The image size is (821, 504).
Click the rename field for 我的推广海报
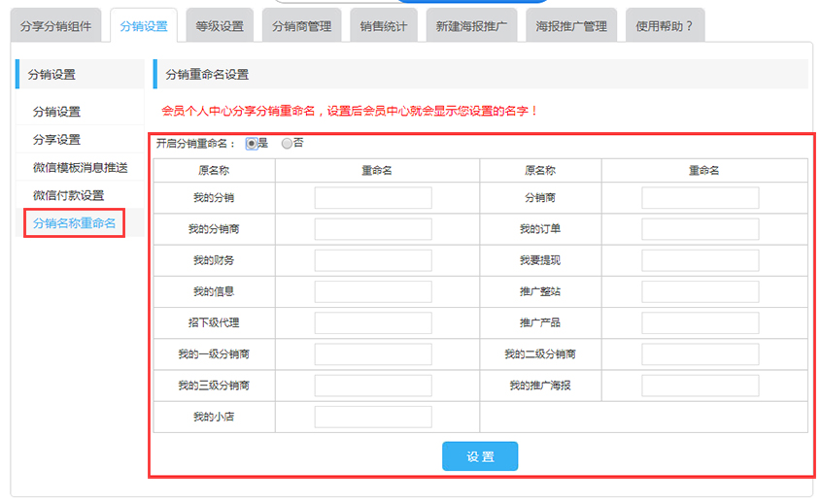(x=700, y=386)
